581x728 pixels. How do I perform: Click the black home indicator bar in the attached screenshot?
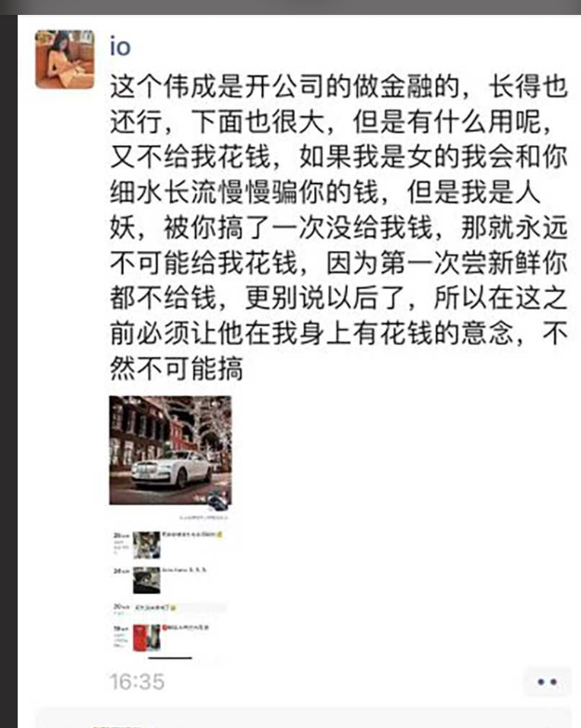coord(170,658)
